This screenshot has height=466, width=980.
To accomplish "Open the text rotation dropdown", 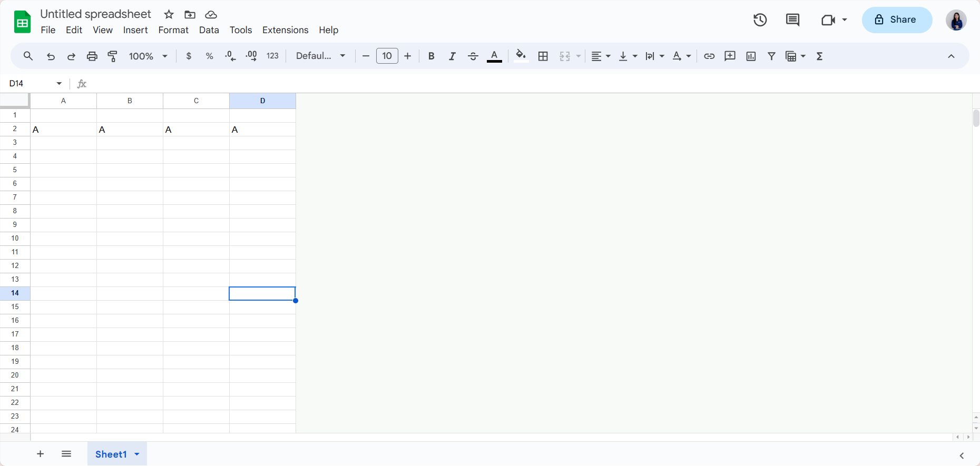I will tap(682, 56).
